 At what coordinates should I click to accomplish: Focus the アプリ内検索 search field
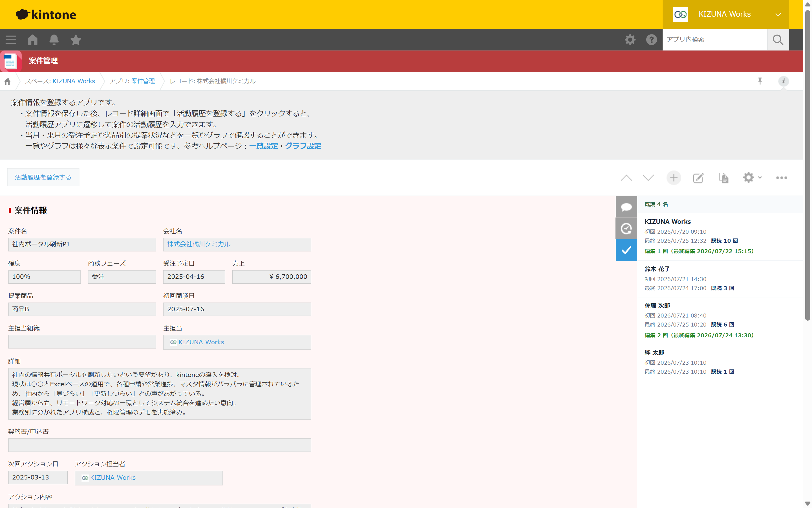pos(715,40)
